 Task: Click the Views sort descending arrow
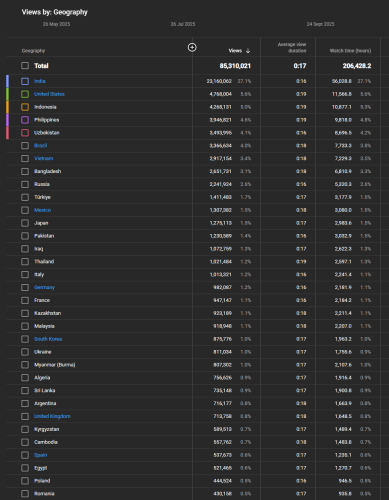[x=248, y=51]
